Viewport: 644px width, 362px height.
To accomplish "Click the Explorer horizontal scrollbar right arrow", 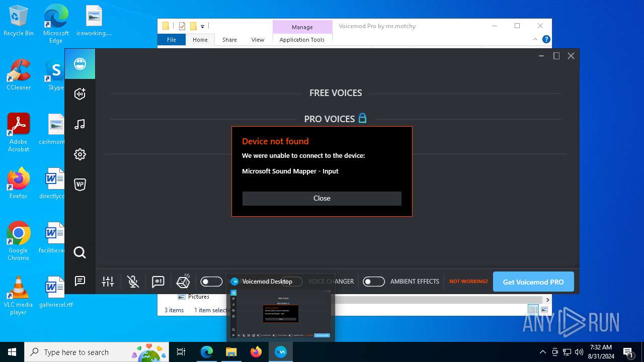I will pyautogui.click(x=548, y=300).
